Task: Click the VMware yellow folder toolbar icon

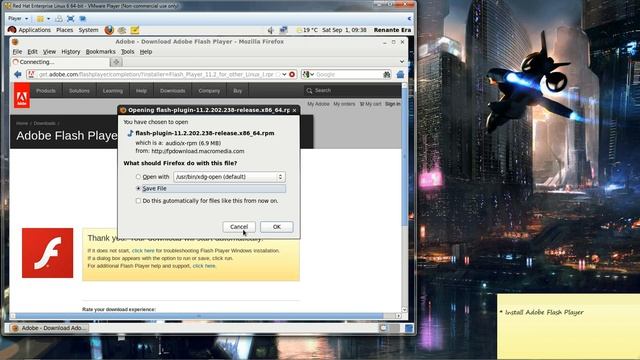Action: [40, 19]
